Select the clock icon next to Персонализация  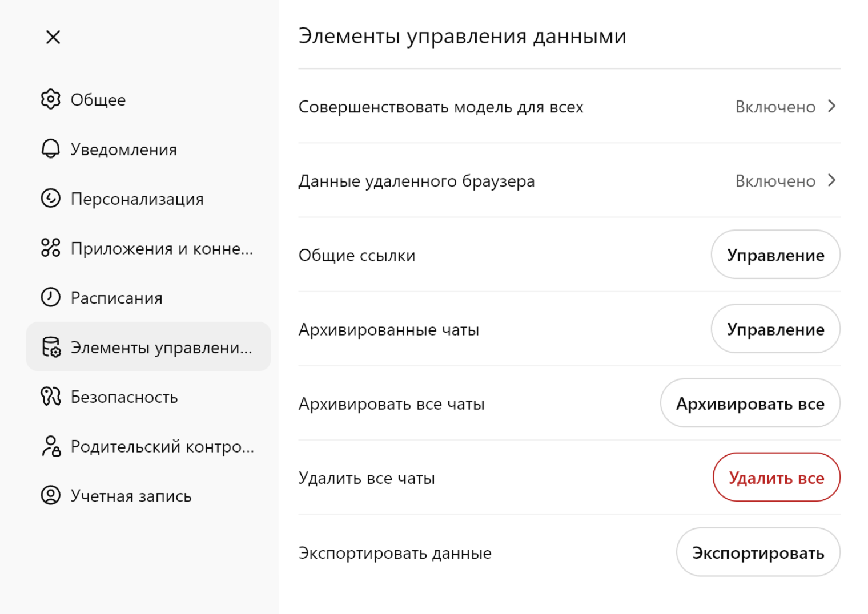coord(50,199)
